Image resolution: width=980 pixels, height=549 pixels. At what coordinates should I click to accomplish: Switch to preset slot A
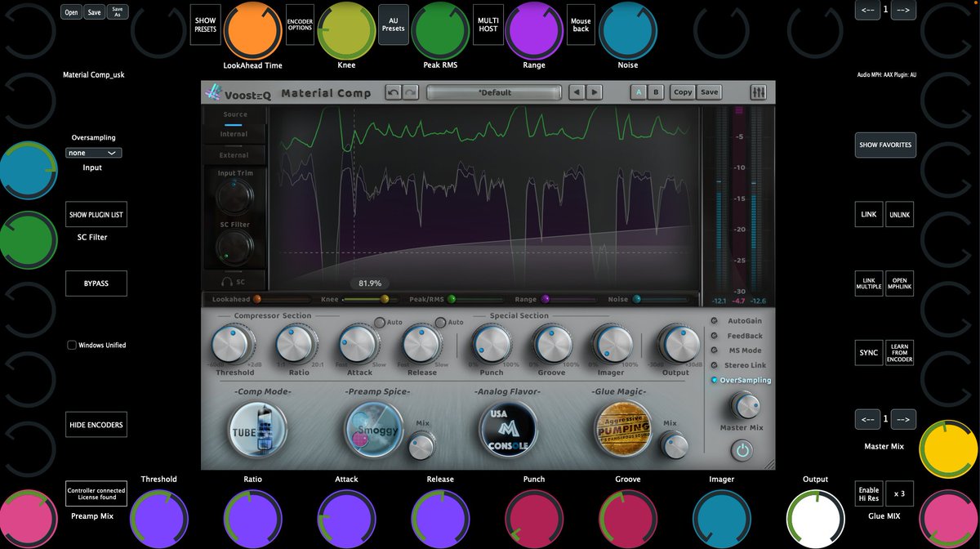point(639,92)
